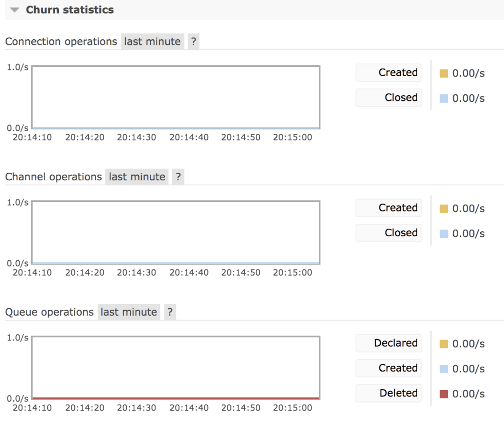Screen dimensions: 504x425
Task: Click Closed label under Connection operations
Action: (x=389, y=98)
